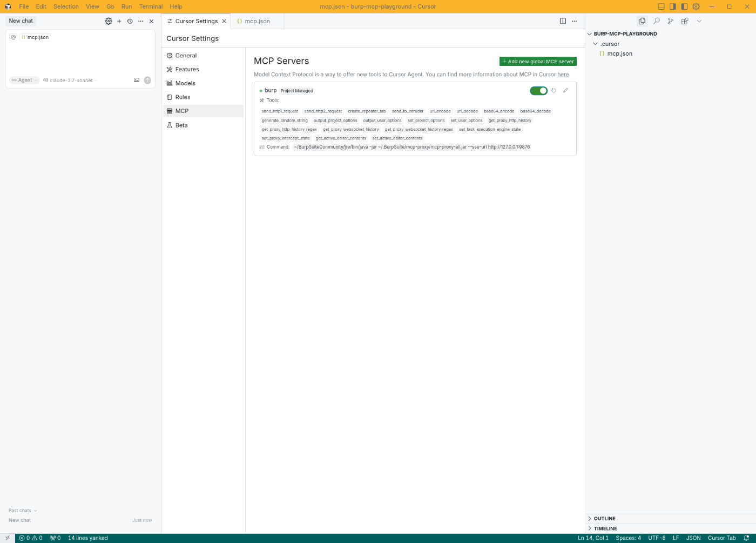Open the Extensions view

(x=685, y=21)
